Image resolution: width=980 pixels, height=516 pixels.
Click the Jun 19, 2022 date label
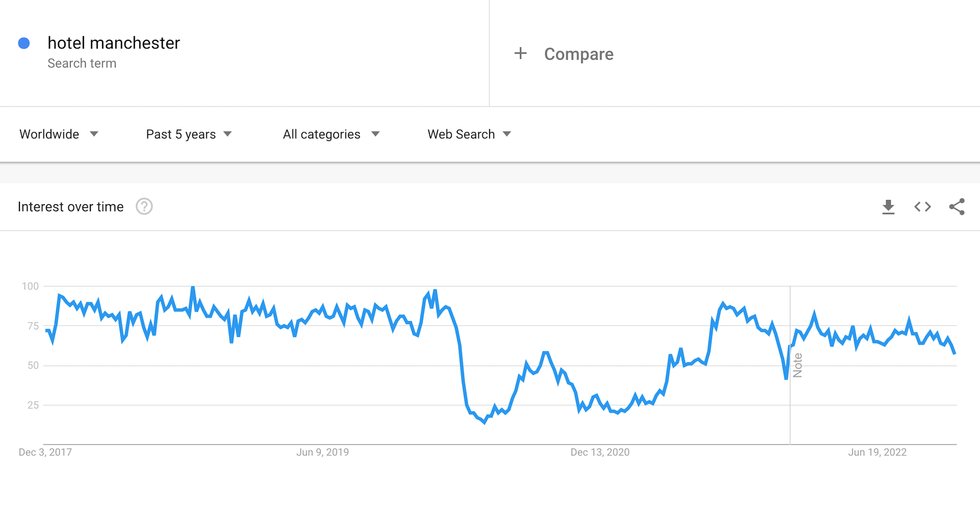pyautogui.click(x=877, y=452)
